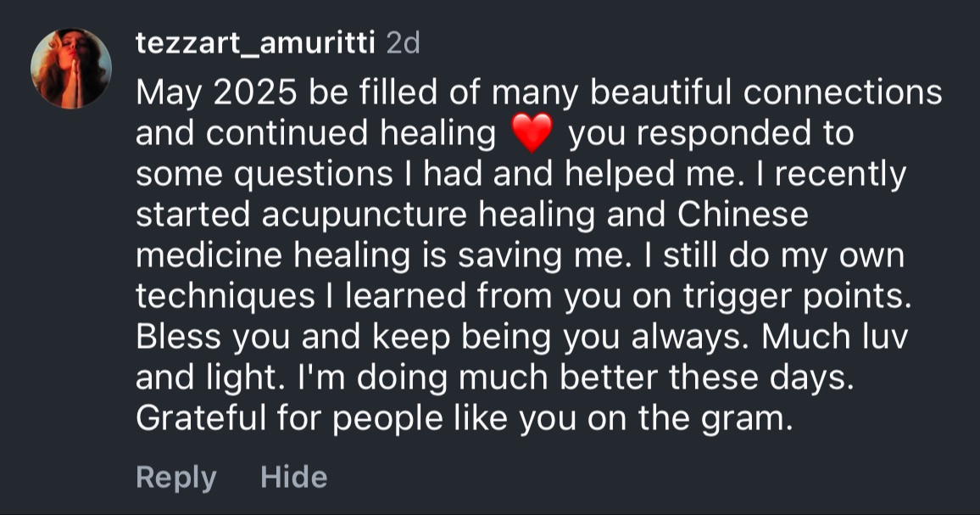
Task: Click the tezzart_amuritti username
Action: 255,43
